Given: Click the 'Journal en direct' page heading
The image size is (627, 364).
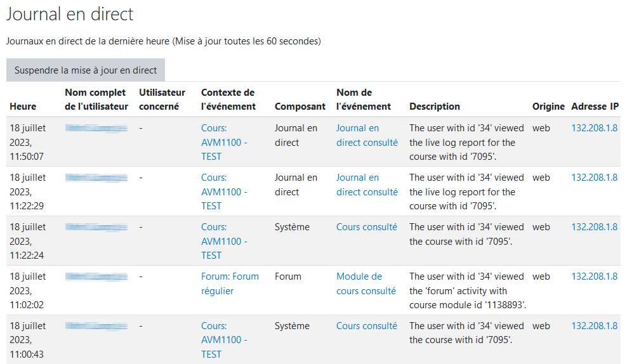Looking at the screenshot, I should click(70, 15).
